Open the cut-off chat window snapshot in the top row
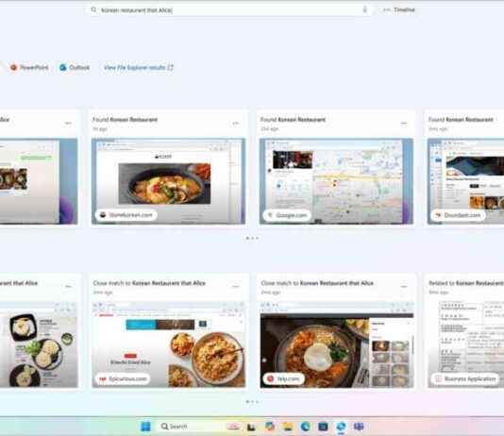Screen dimensions: 504x436 [x=39, y=181]
